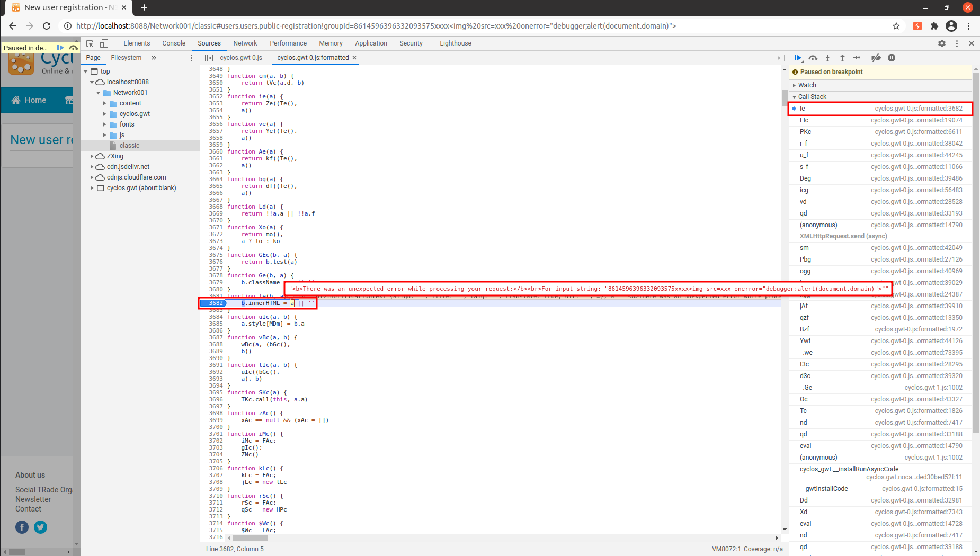Click the VM8072:1 source link
The height and width of the screenshot is (556, 980).
tap(726, 549)
